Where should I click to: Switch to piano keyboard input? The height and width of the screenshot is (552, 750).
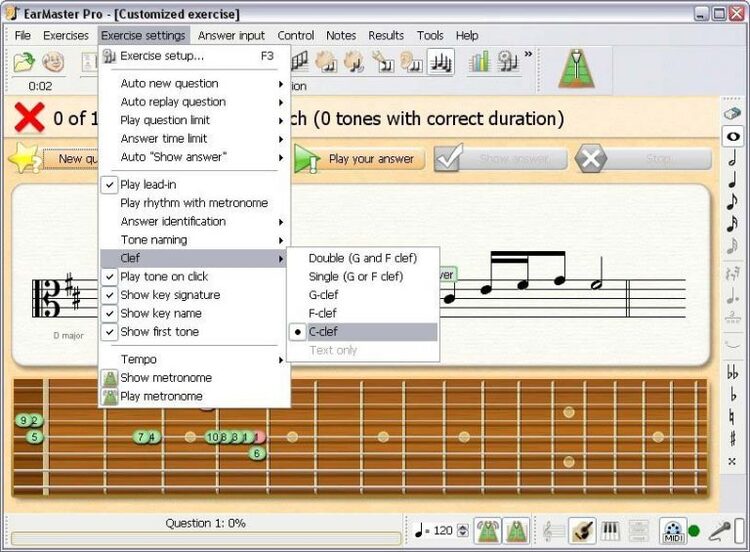tap(610, 530)
